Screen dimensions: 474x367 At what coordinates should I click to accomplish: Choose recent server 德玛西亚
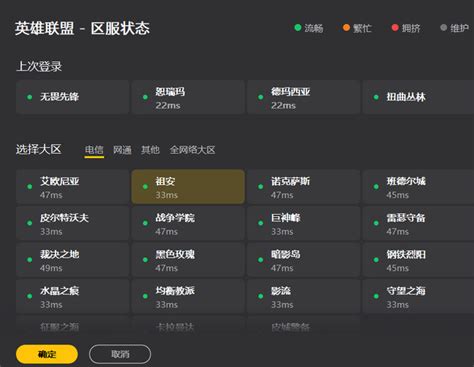(x=304, y=97)
